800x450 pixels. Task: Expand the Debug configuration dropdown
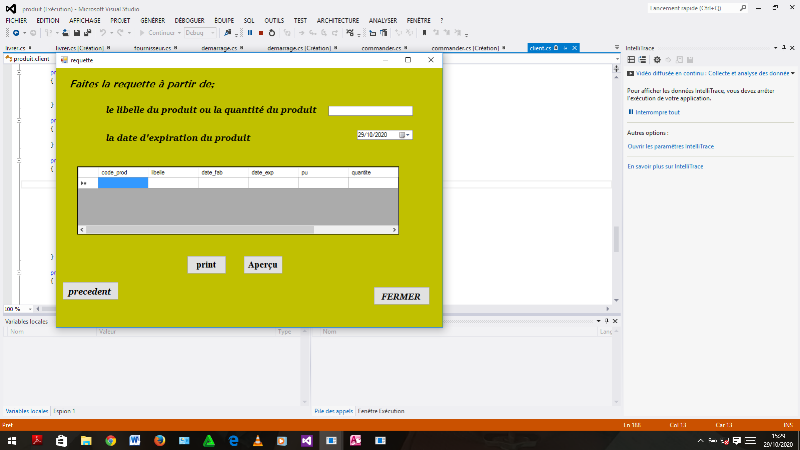[214, 32]
